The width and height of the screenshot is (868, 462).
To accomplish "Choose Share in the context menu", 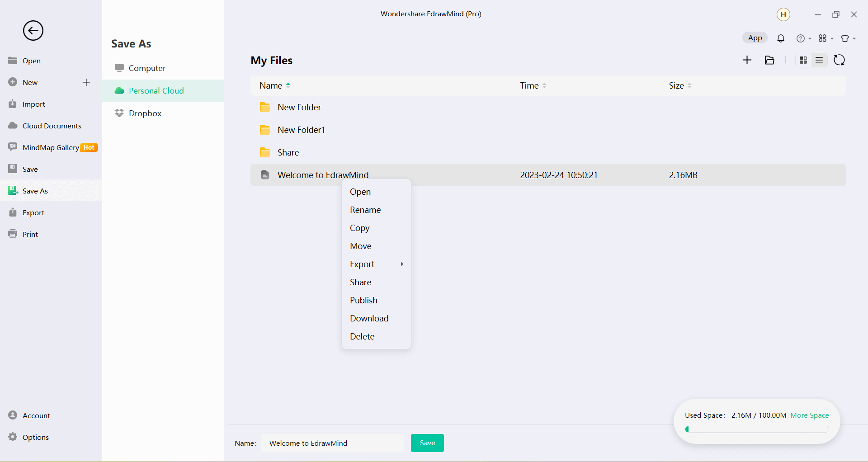I will 376,282.
